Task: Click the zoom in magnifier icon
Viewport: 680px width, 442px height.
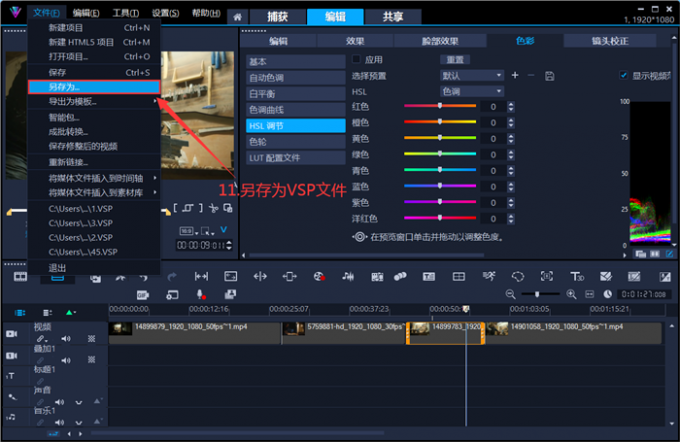Action: [x=572, y=295]
